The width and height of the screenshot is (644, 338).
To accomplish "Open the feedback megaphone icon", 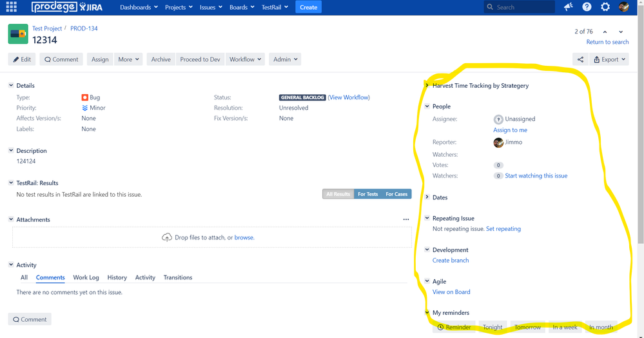I will (569, 7).
